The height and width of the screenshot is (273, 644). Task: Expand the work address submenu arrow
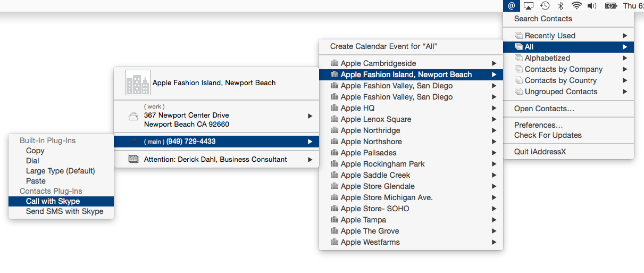(310, 115)
